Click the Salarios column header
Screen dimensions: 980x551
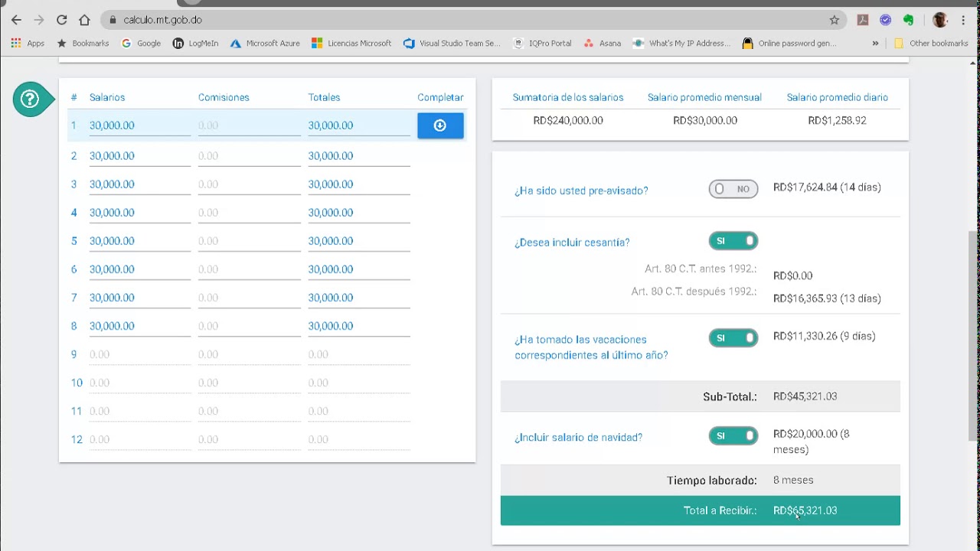coord(107,97)
